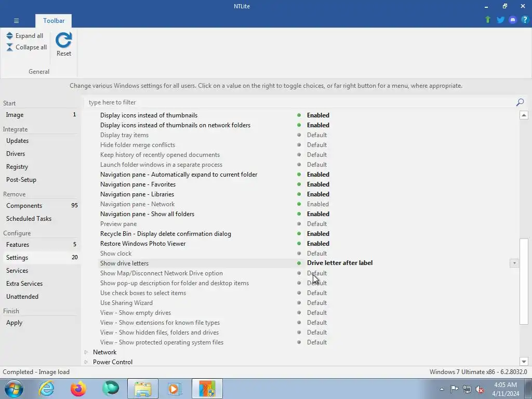The height and width of the screenshot is (399, 532).
Task: Toggle Navigation pane - Libraries Enabled value
Action: tap(318, 194)
